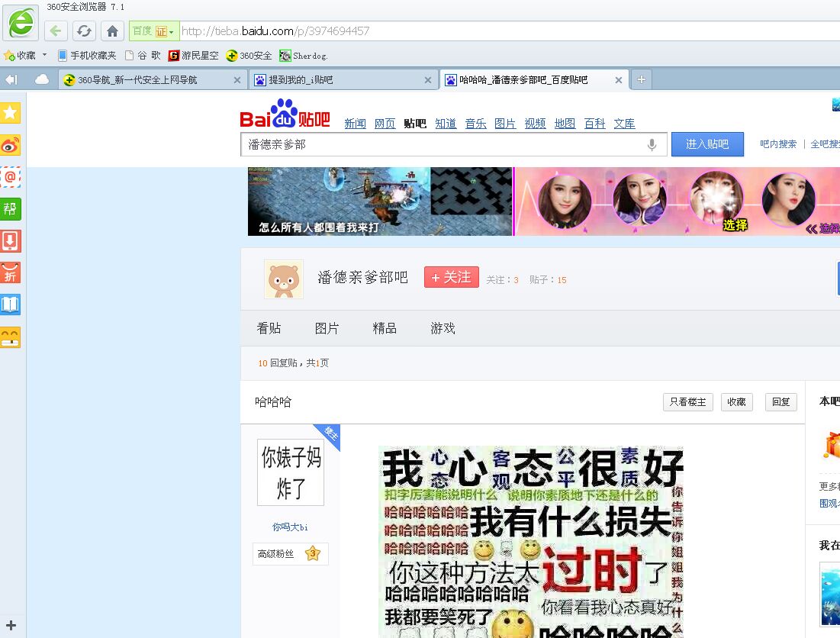Open the username link 你吗大bi
The image size is (840, 638).
pos(290,527)
